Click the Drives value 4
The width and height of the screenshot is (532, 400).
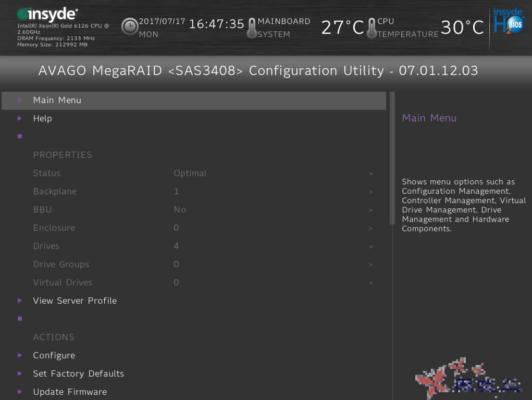[176, 246]
